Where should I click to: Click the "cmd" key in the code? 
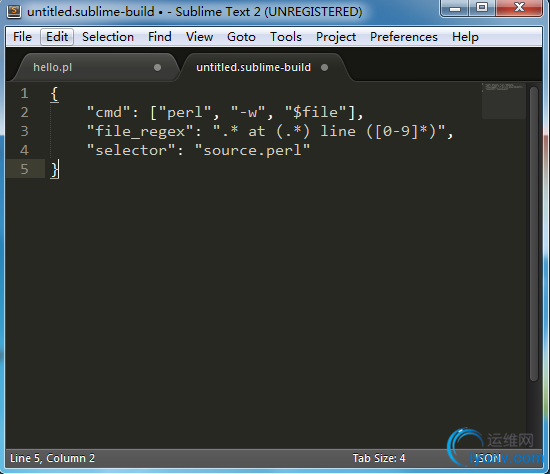point(108,113)
